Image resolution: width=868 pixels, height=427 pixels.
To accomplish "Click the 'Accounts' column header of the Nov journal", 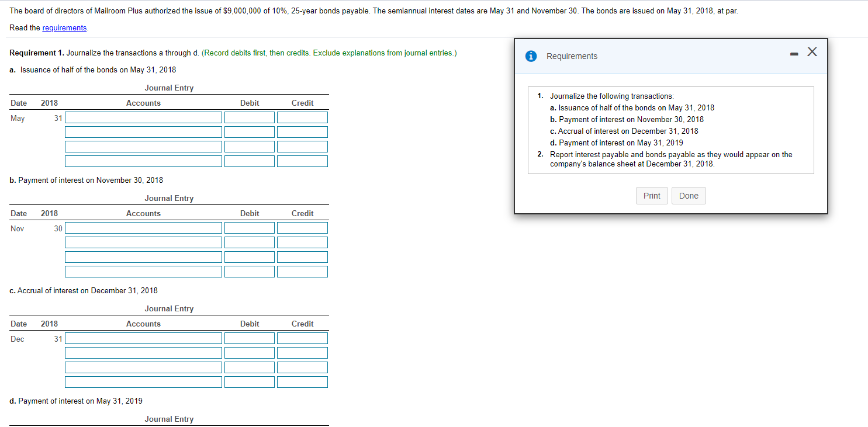I will (143, 213).
